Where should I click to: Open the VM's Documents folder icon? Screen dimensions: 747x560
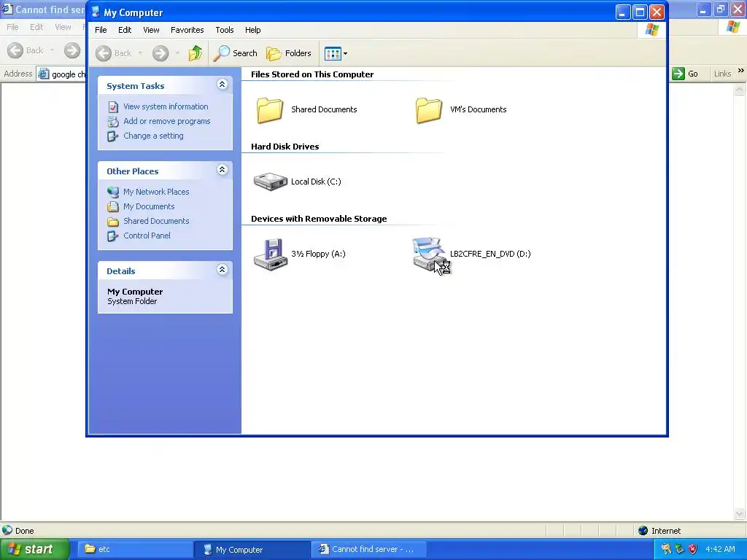[x=428, y=110]
